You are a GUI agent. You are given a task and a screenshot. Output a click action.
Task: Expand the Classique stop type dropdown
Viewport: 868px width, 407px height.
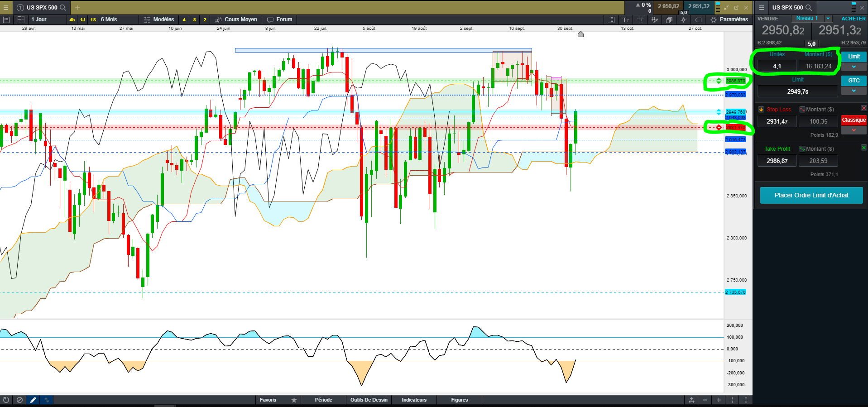[x=854, y=130]
